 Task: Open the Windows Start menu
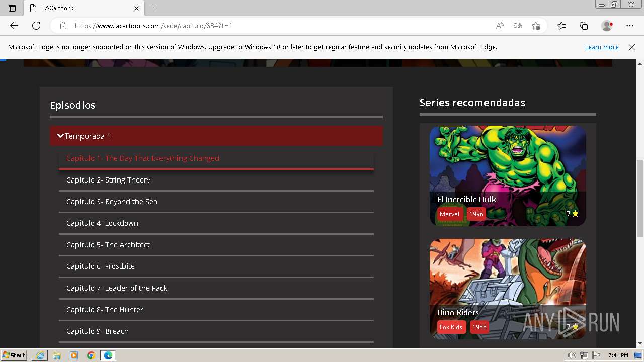[14, 355]
